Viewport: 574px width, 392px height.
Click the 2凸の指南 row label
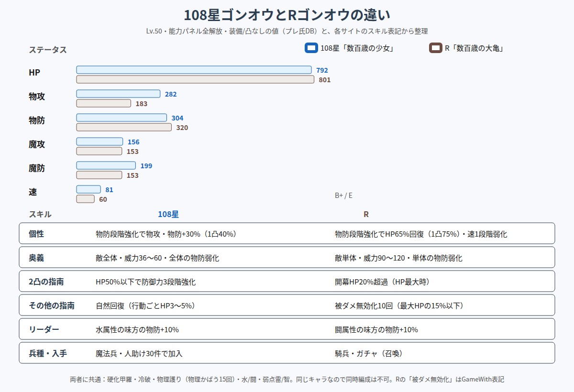tap(46, 282)
